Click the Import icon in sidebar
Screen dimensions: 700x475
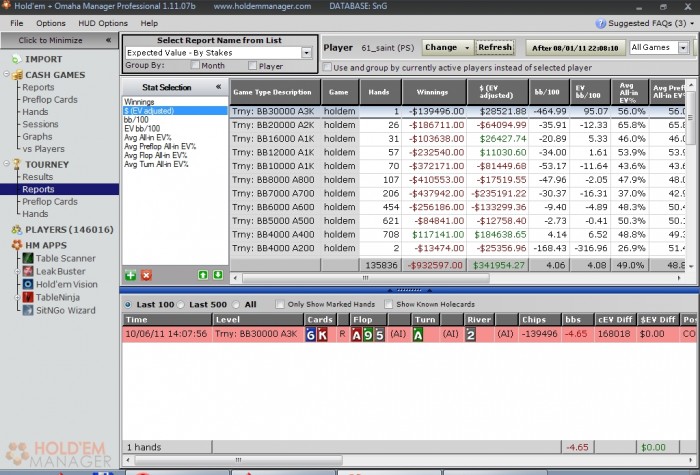point(17,59)
